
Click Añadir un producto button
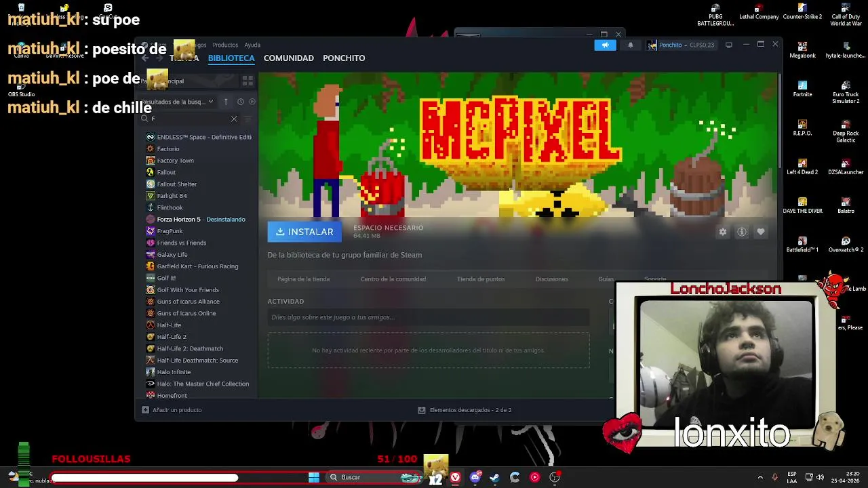(x=172, y=410)
